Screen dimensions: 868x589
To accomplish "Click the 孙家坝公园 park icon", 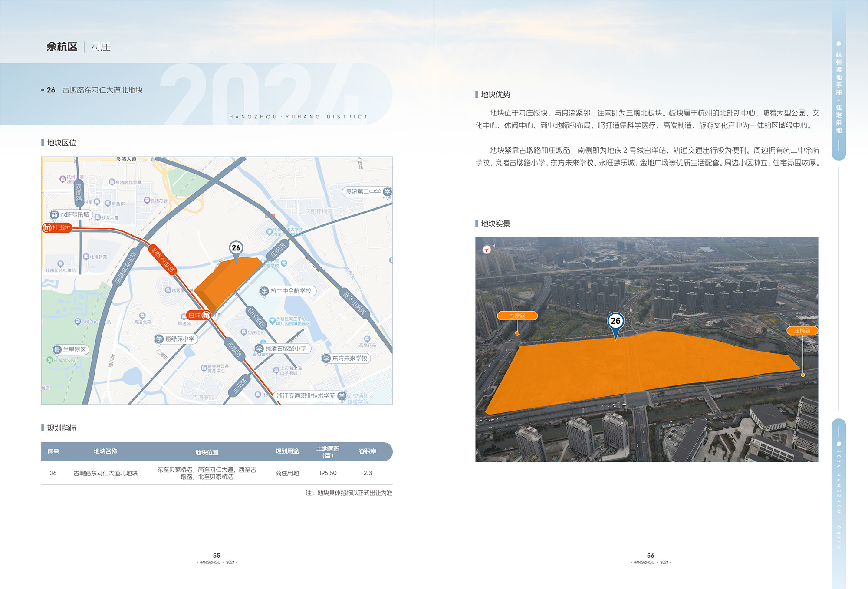I will pyautogui.click(x=49, y=360).
